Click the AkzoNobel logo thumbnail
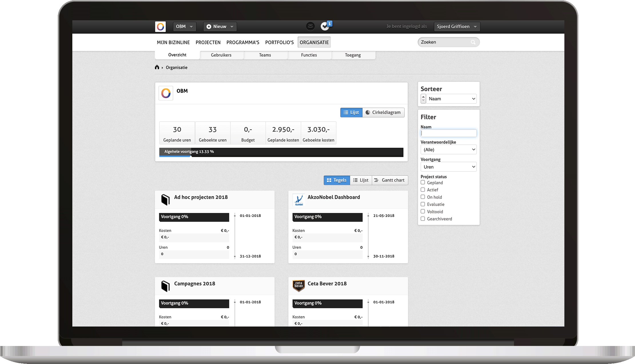635x364 pixels. tap(299, 200)
